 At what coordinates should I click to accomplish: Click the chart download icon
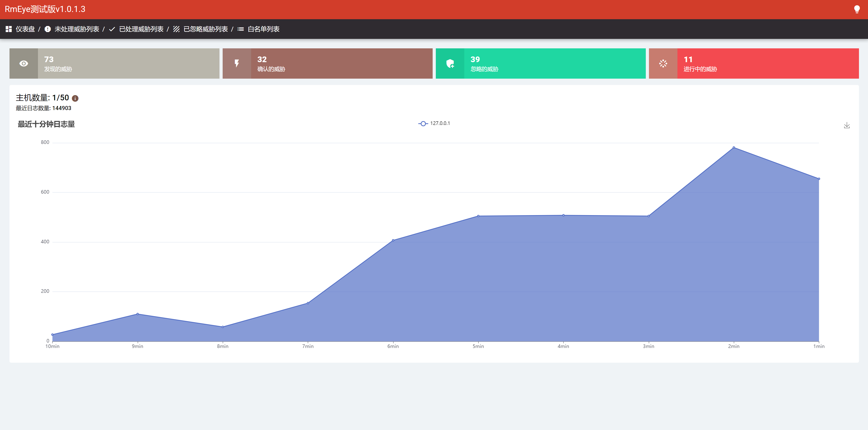coord(847,125)
